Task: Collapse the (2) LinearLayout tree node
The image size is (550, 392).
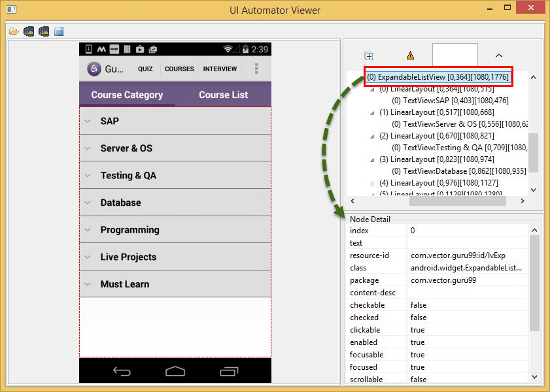Action: (373, 136)
